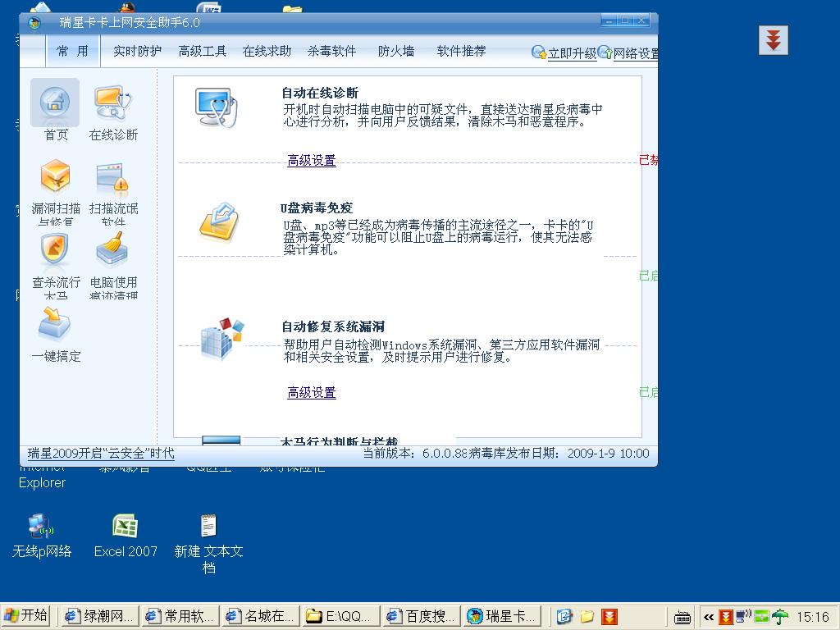Click the 自动修复系统漏洞 cube icon
The image size is (840, 630).
tap(221, 338)
